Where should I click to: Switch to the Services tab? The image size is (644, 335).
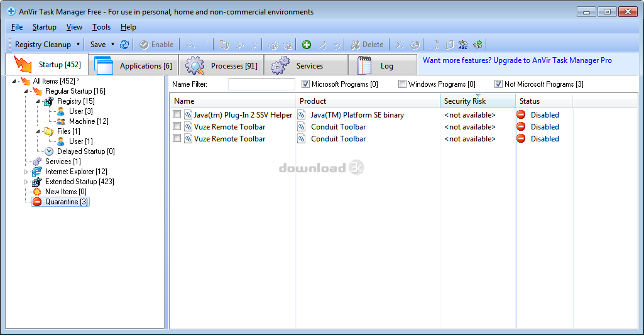(x=306, y=65)
